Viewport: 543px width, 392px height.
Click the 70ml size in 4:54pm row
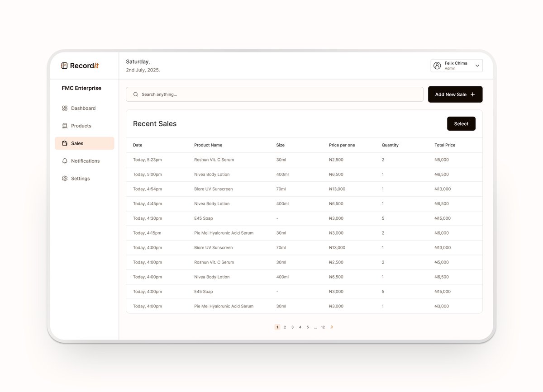[281, 189]
